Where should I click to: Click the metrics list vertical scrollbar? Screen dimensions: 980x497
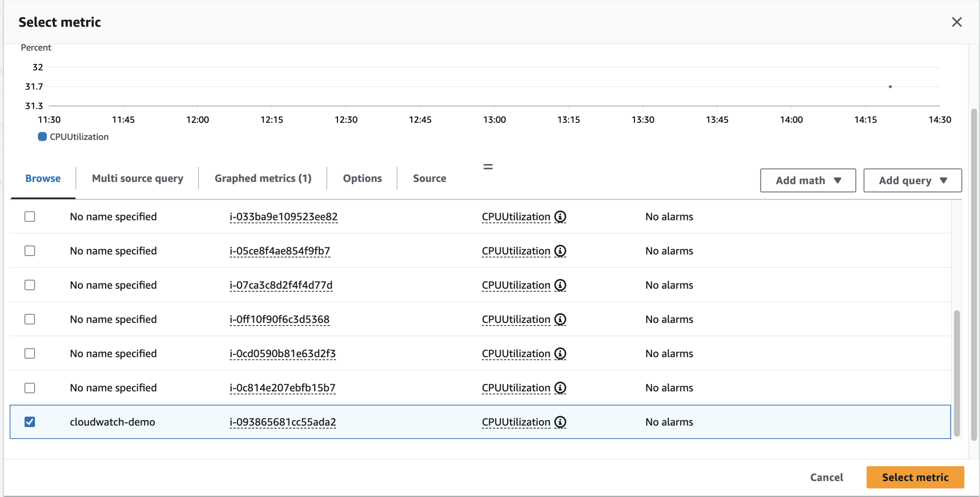[956, 373]
